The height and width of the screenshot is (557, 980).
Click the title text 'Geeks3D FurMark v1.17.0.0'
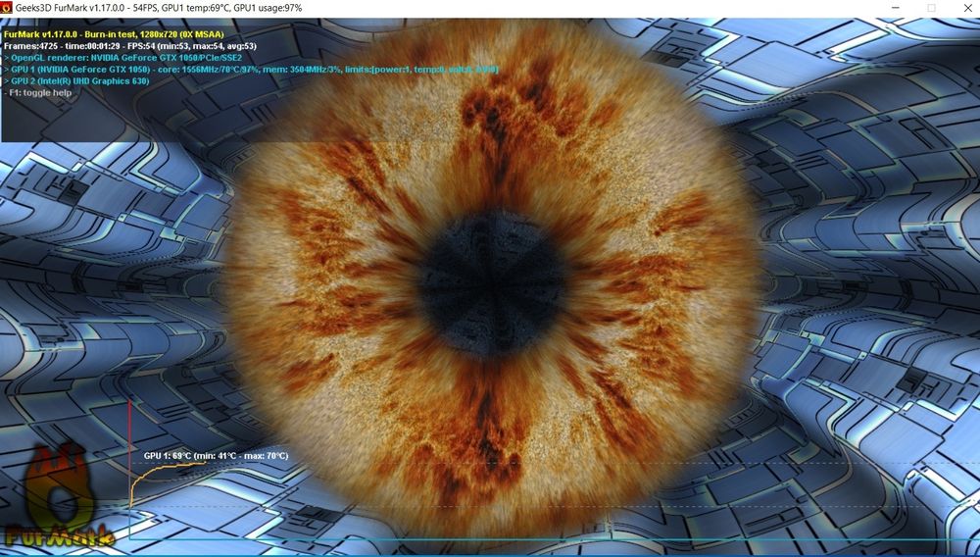71,8
